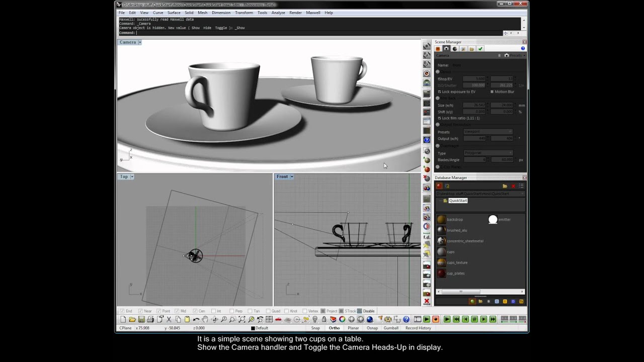The image size is (644, 362).
Task: Click the green # frame button
Action: [x=474, y=319]
